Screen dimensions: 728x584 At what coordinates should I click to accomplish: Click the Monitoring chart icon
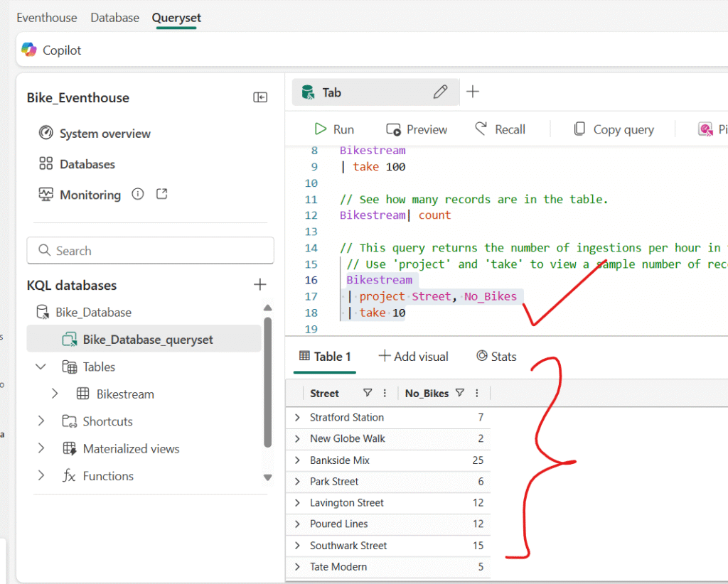pos(46,195)
